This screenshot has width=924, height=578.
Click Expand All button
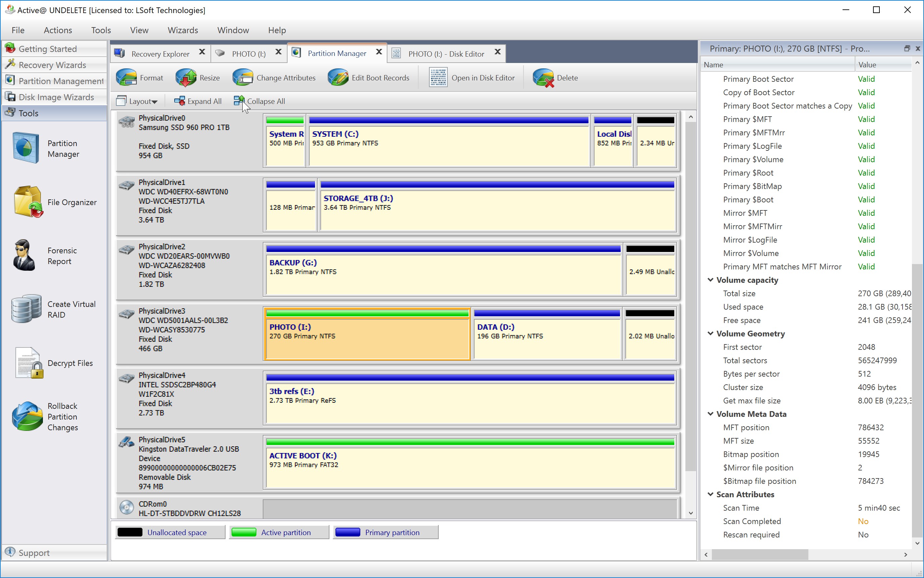[198, 101]
